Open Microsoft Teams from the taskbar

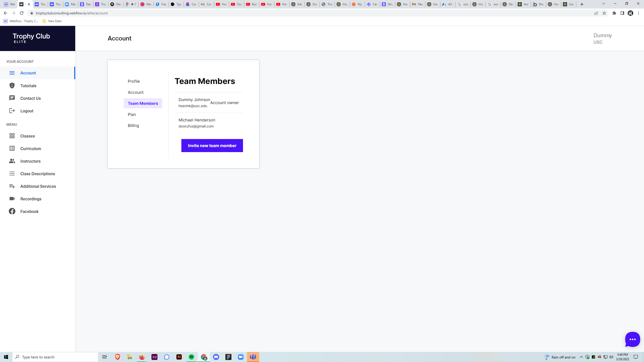pyautogui.click(x=253, y=357)
